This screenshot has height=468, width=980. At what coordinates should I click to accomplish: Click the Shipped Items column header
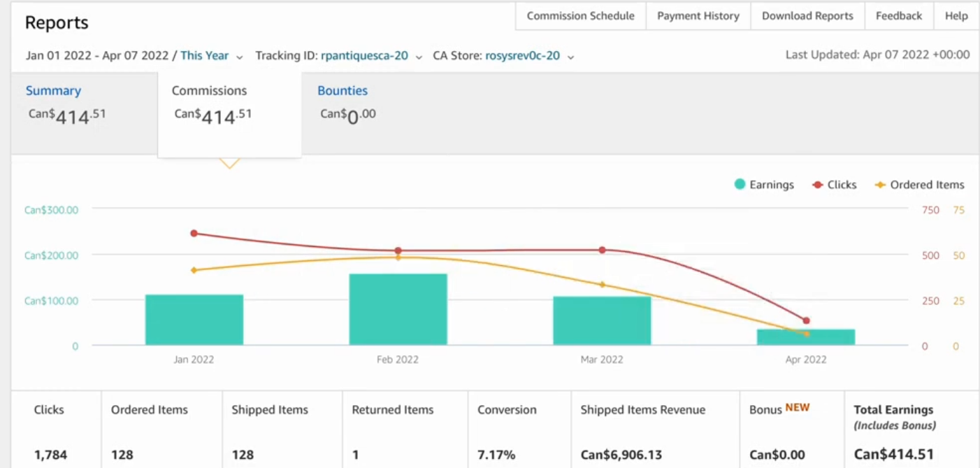click(270, 410)
